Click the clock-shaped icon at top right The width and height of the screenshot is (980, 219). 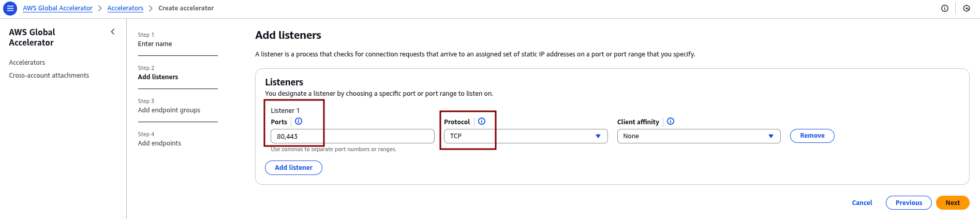click(x=967, y=8)
